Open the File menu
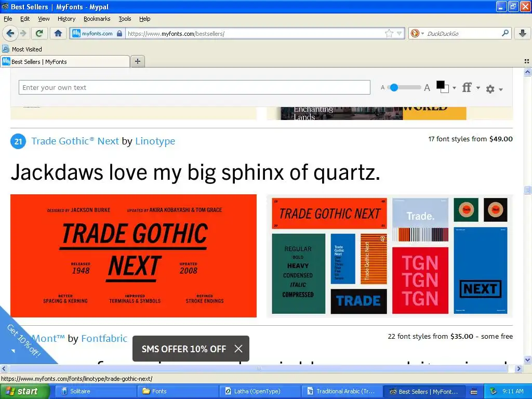The height and width of the screenshot is (399, 532). (x=8, y=19)
